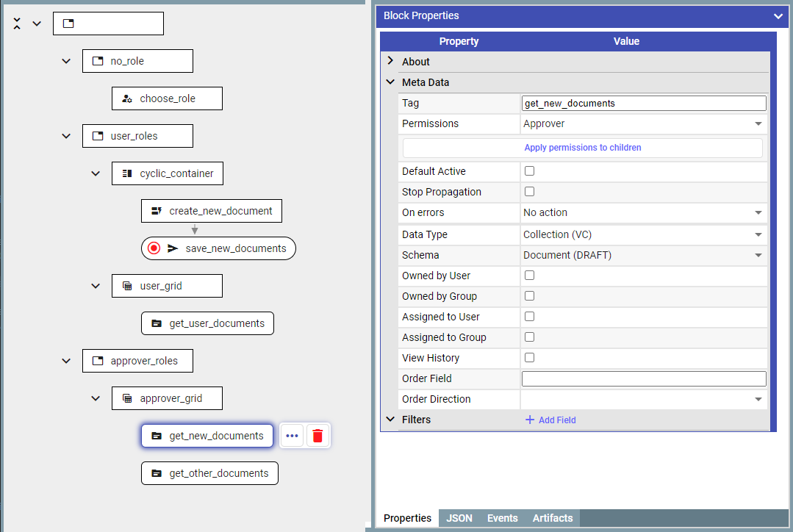Click the approver_grid table icon
Screen dimensions: 793x532
point(127,398)
